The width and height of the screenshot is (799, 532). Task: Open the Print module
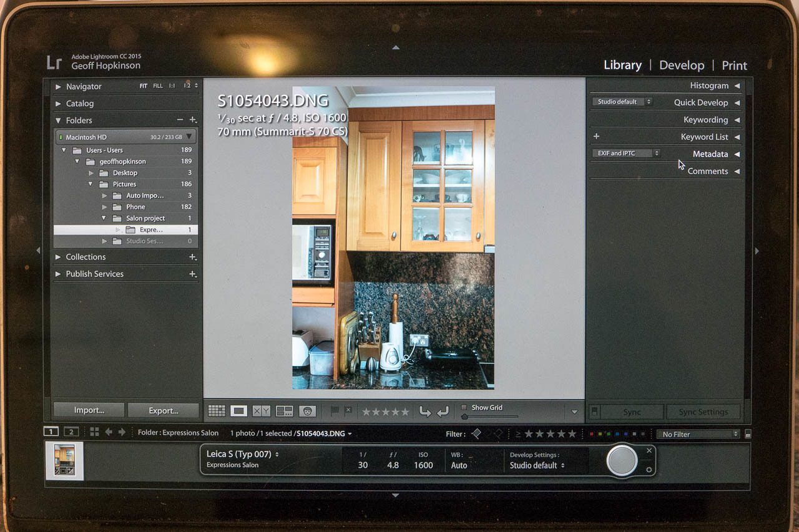pyautogui.click(x=734, y=65)
